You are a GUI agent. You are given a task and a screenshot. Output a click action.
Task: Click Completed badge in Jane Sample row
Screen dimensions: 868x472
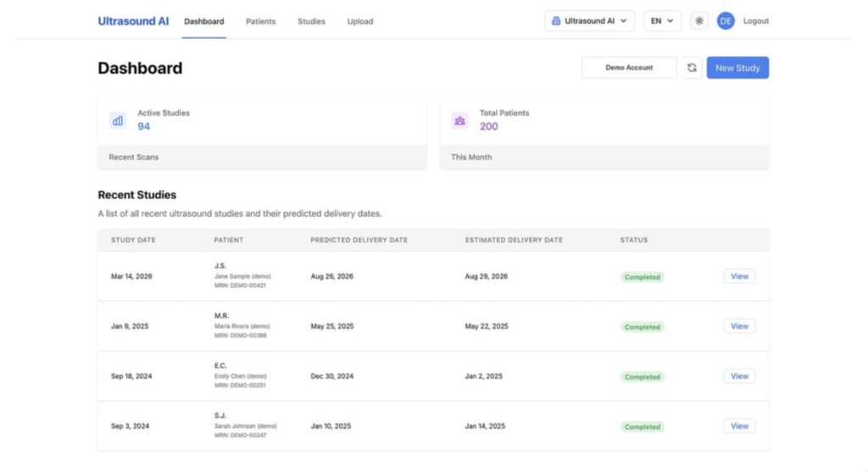point(643,276)
